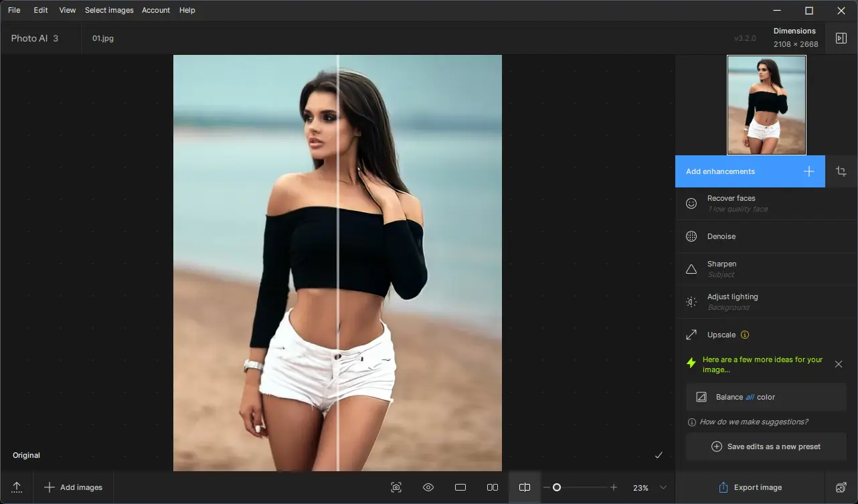Switch to single image view
This screenshot has height=504, width=858.
tap(460, 487)
